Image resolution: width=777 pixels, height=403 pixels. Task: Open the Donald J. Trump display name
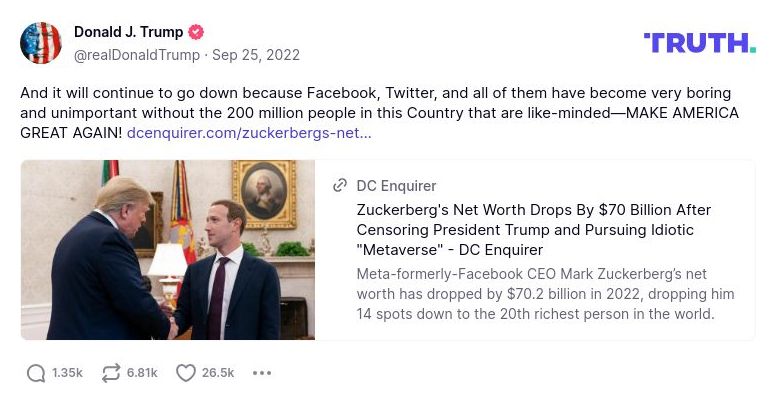point(129,32)
